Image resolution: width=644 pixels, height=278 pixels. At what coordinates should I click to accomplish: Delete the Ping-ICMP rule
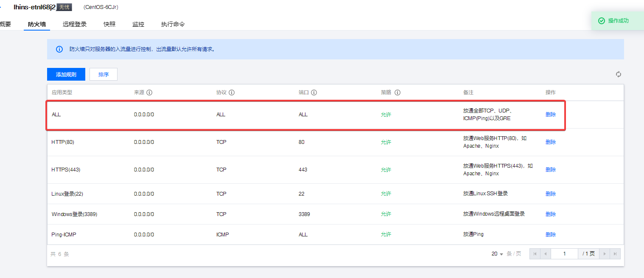click(x=551, y=234)
